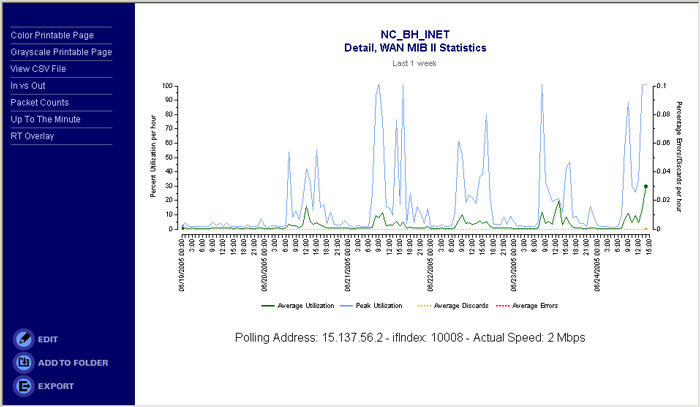Click the Add to Folder icon
The width and height of the screenshot is (700, 407).
click(24, 362)
